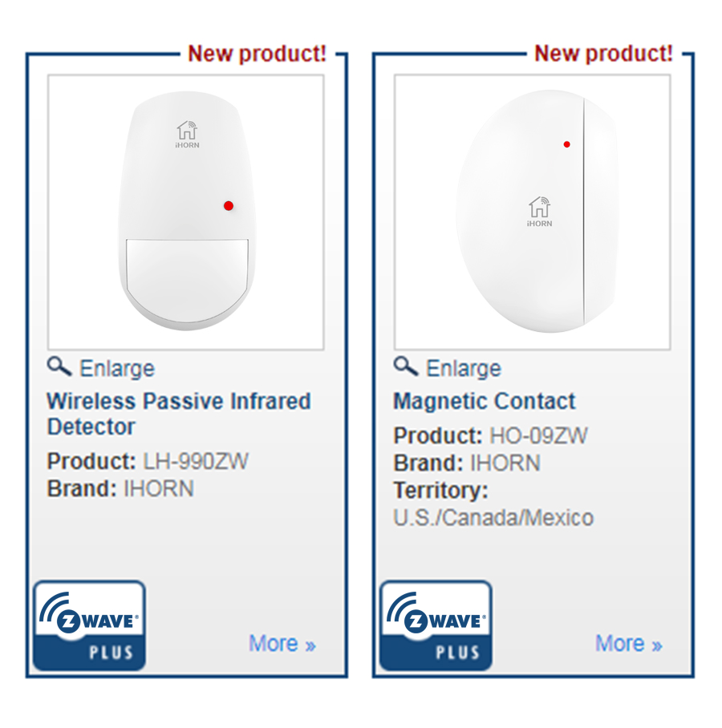Click More » on the Magnetic Contact card
722x728 pixels.
click(x=629, y=644)
